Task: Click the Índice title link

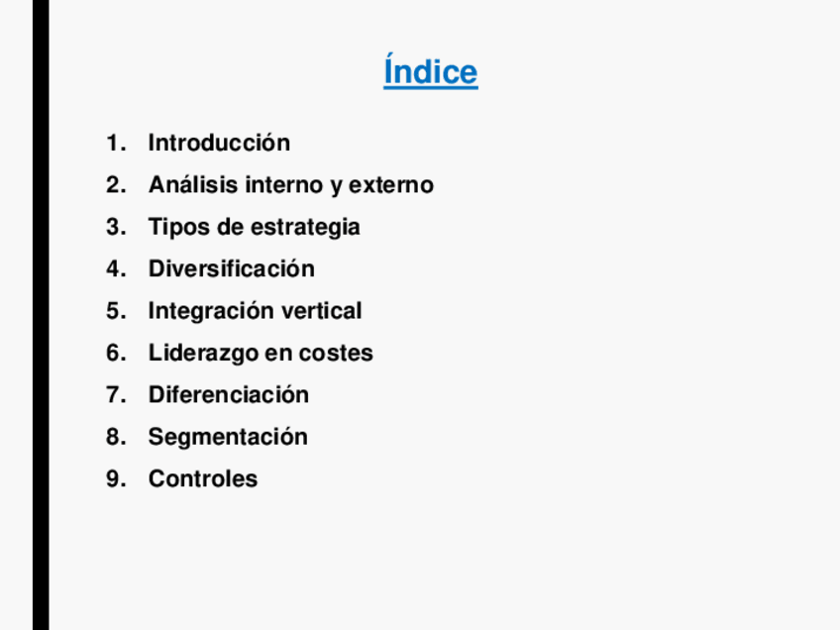Action: (x=430, y=72)
